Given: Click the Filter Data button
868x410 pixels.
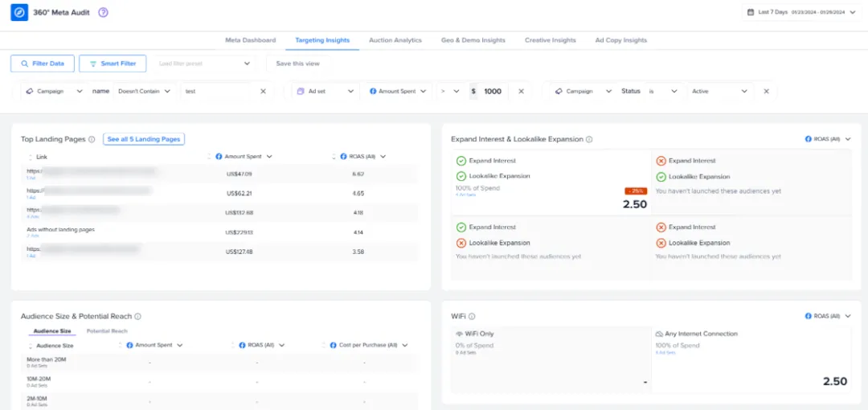Looking at the screenshot, I should (43, 64).
